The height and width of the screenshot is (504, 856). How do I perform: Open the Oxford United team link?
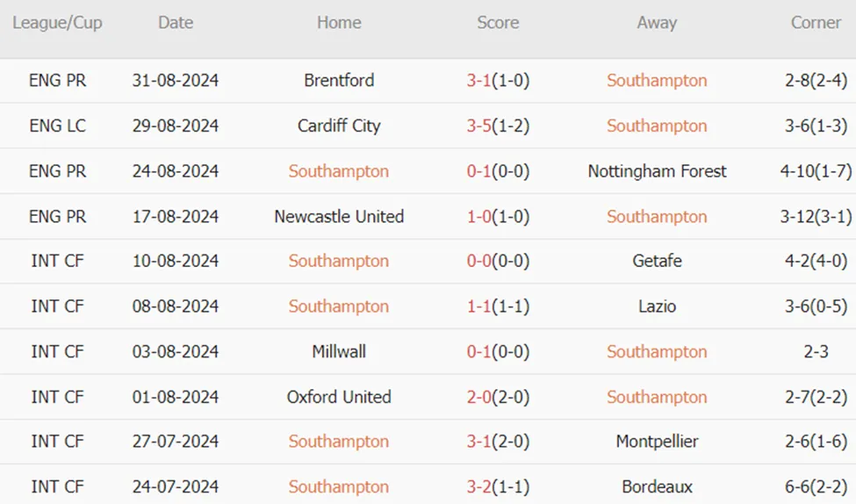(x=339, y=397)
